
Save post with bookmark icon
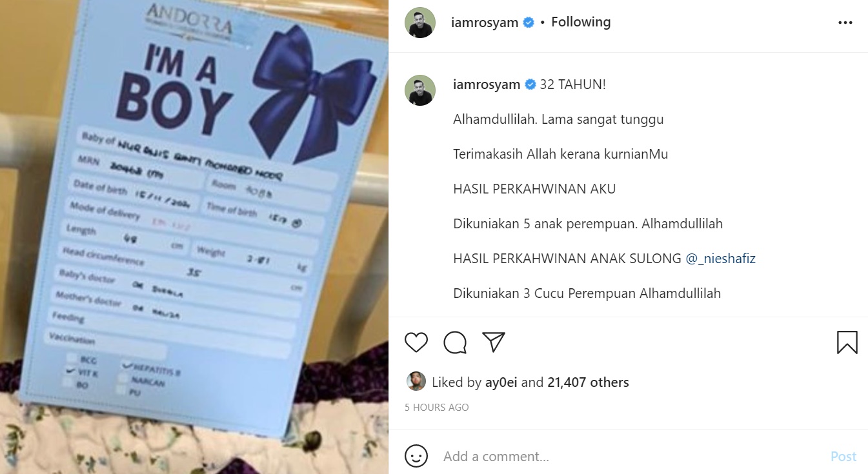tap(847, 342)
